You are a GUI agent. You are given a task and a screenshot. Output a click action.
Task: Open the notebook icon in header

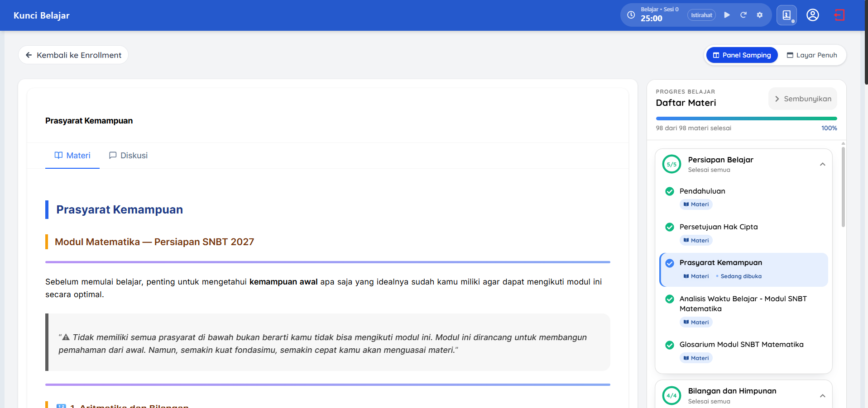[x=786, y=15]
